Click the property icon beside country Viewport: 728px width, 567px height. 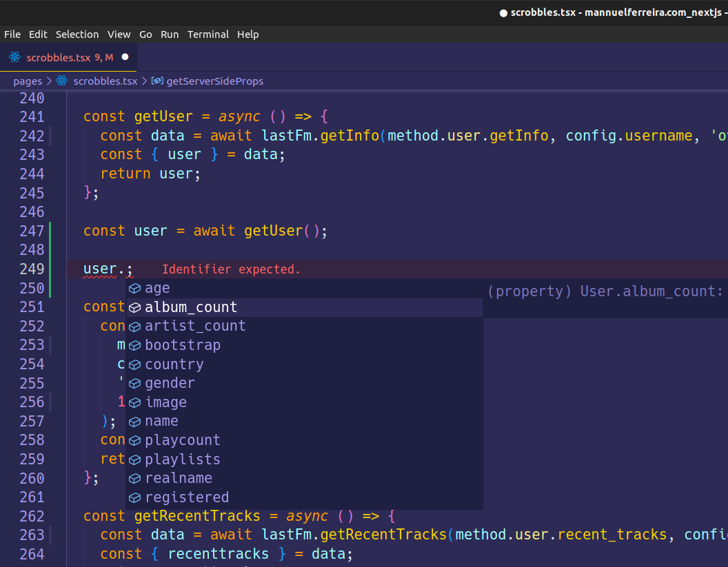click(134, 364)
